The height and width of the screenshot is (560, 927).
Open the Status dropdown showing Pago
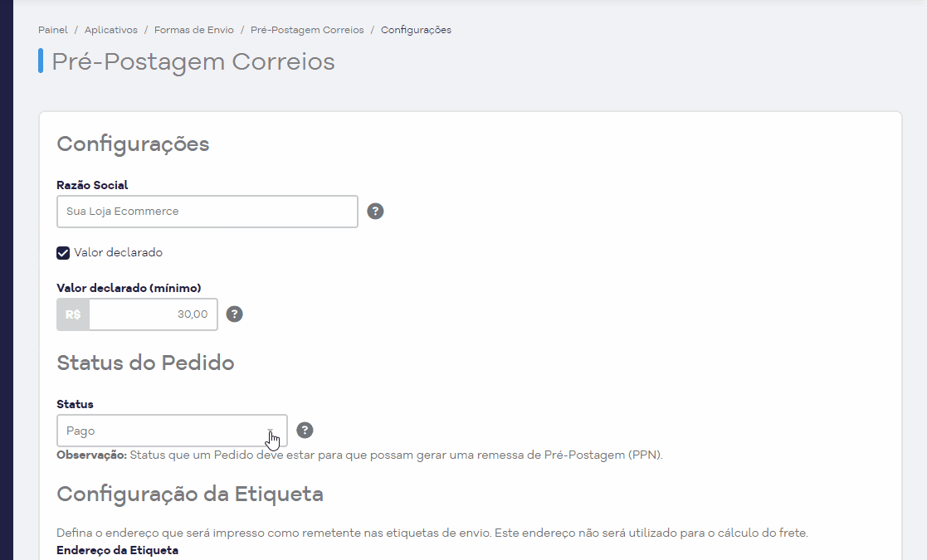tap(172, 431)
